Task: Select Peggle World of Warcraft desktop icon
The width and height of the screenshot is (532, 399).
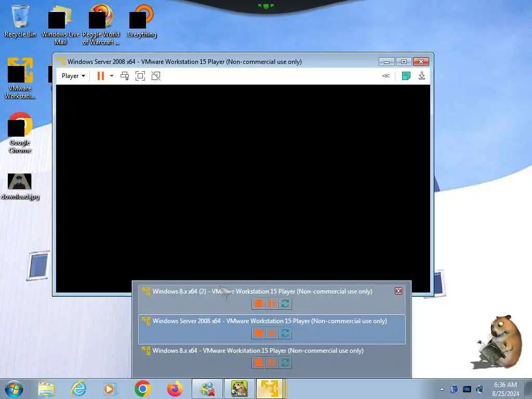Action: tap(101, 25)
